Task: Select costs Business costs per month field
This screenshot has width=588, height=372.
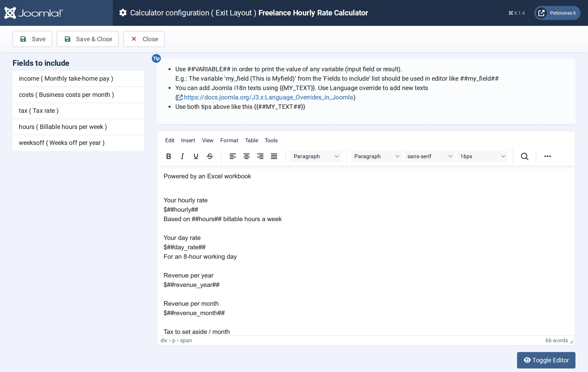Action: (78, 95)
